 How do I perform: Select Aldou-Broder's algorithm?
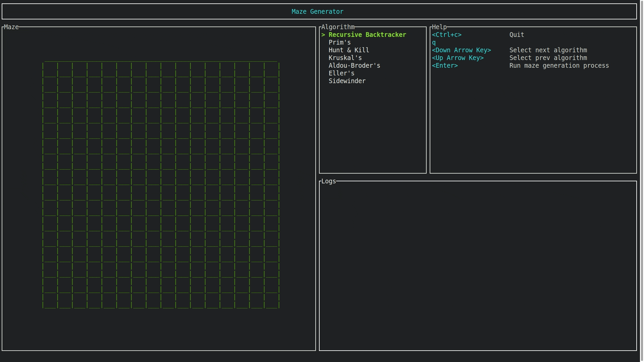[354, 66]
